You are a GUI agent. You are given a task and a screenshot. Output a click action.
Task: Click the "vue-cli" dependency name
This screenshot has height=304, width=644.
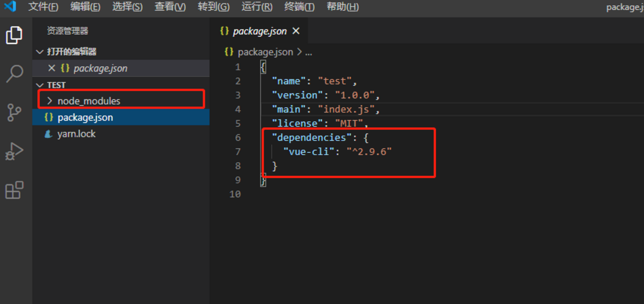[309, 152]
